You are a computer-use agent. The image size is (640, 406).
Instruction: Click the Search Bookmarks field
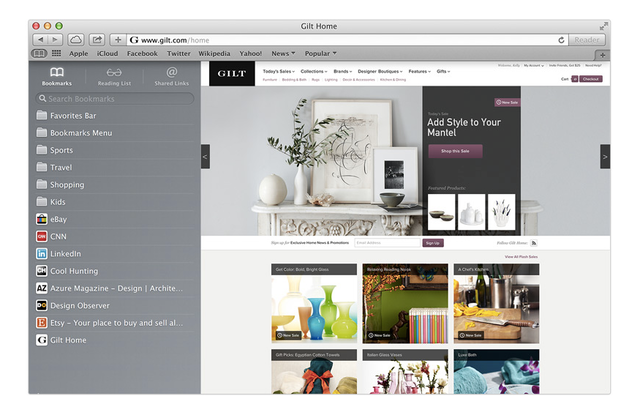[114, 99]
